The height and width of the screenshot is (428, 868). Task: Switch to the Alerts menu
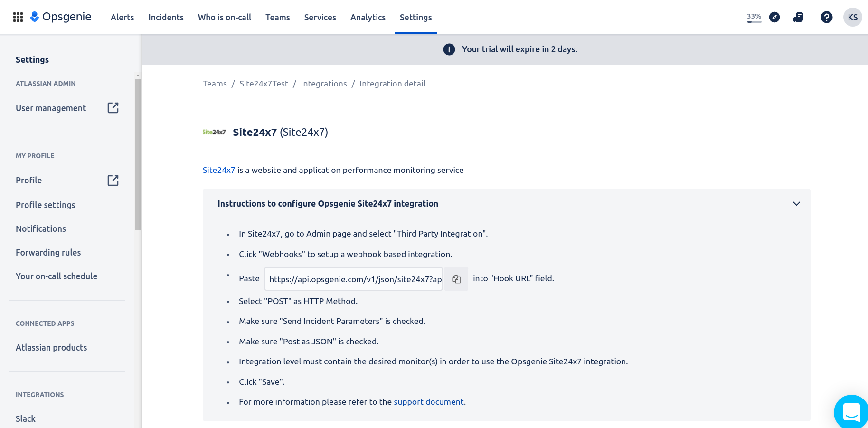[122, 17]
